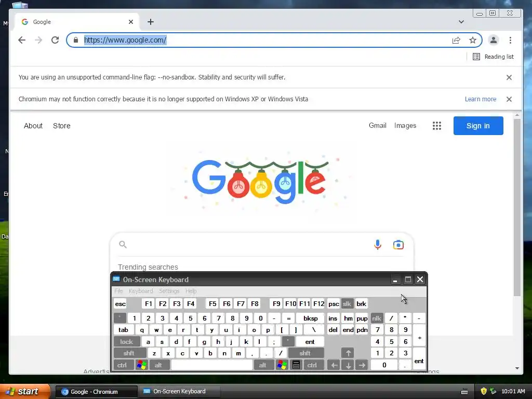Click the page vertical scrollbar thumb
532x399 pixels.
tap(517, 207)
